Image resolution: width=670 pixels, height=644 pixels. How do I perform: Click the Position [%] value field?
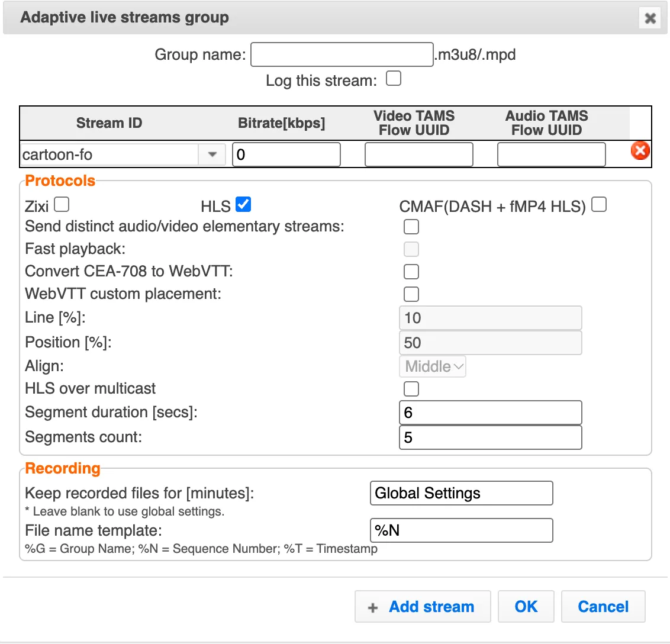tap(491, 343)
